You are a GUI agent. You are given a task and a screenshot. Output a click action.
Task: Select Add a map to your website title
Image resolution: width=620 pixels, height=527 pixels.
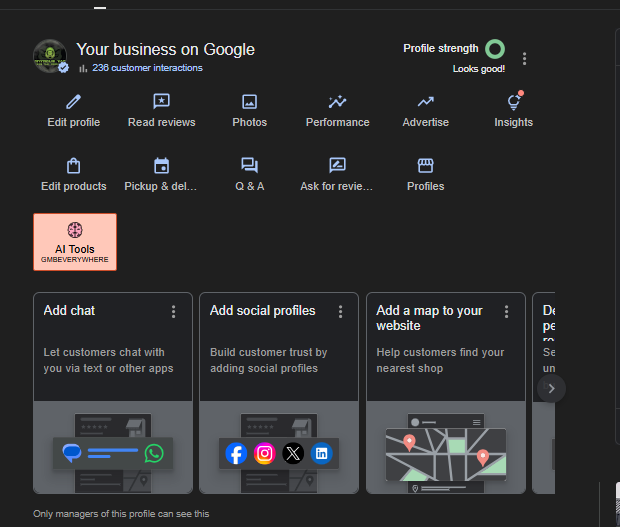coord(429,318)
